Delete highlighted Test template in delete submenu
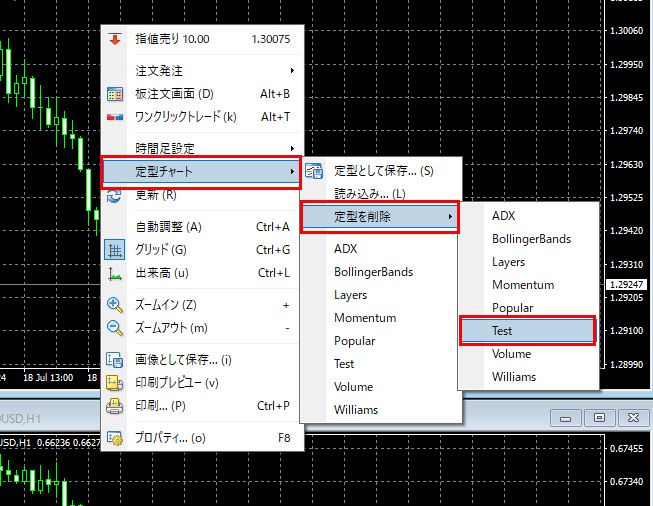The image size is (653, 506). [x=528, y=331]
